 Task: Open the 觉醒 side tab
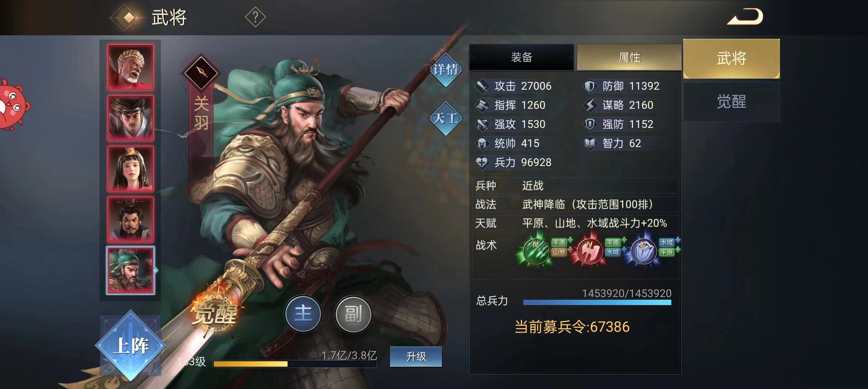pos(732,102)
